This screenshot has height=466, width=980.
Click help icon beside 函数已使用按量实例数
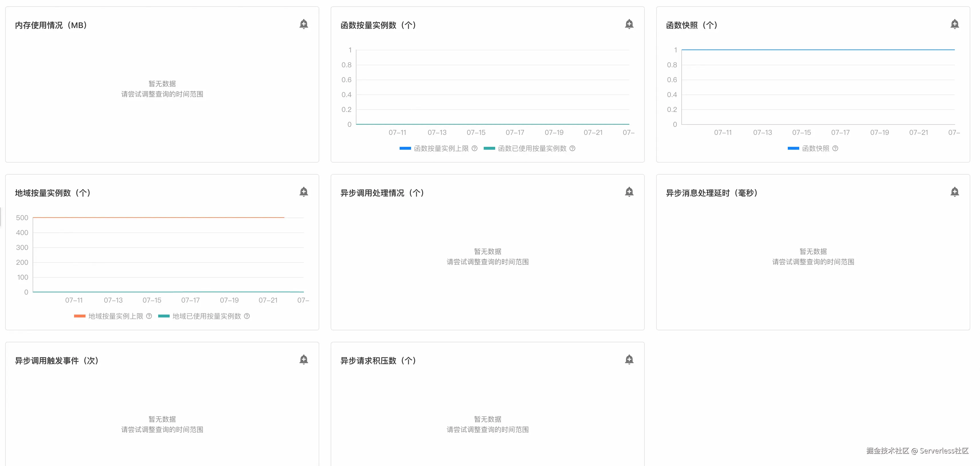(572, 149)
